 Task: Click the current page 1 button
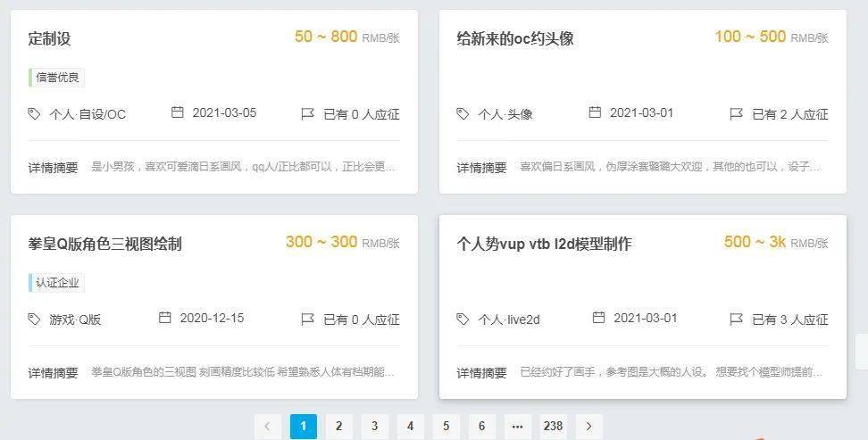point(304,427)
